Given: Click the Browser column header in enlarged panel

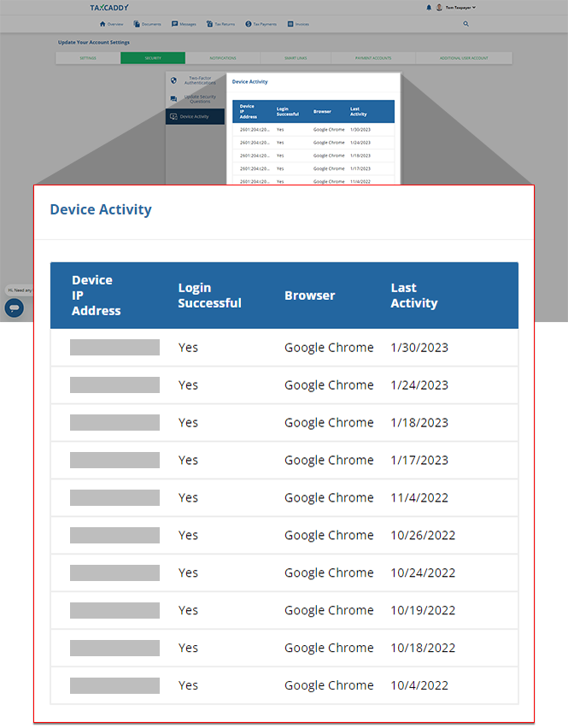Looking at the screenshot, I should tap(309, 296).
